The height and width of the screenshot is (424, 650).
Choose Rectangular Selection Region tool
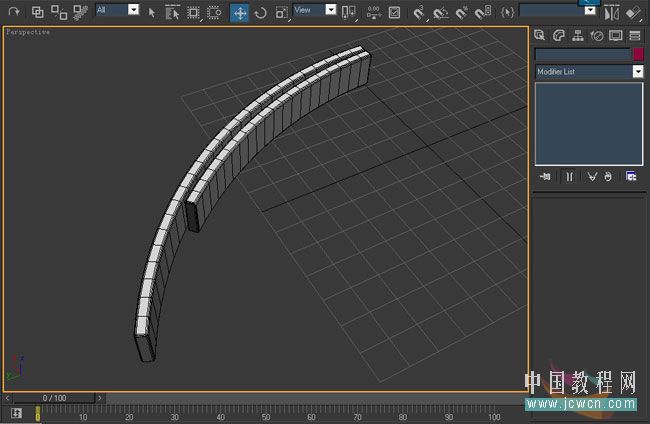(193, 13)
